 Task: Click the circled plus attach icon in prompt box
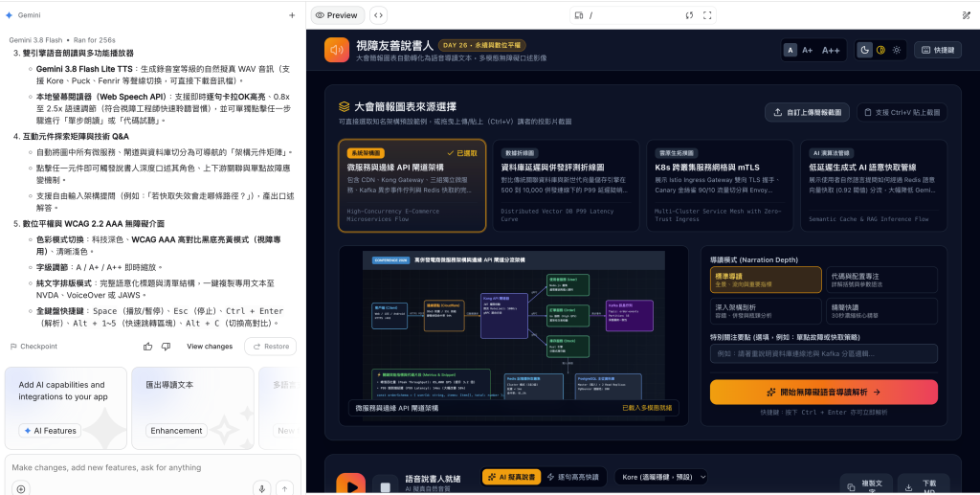point(21,488)
